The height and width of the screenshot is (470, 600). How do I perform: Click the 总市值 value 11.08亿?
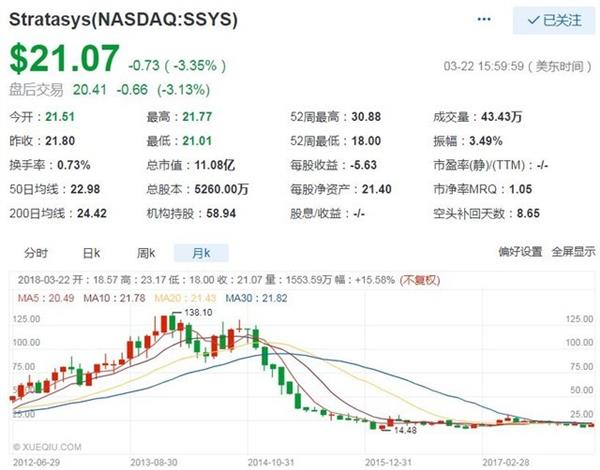(x=215, y=165)
